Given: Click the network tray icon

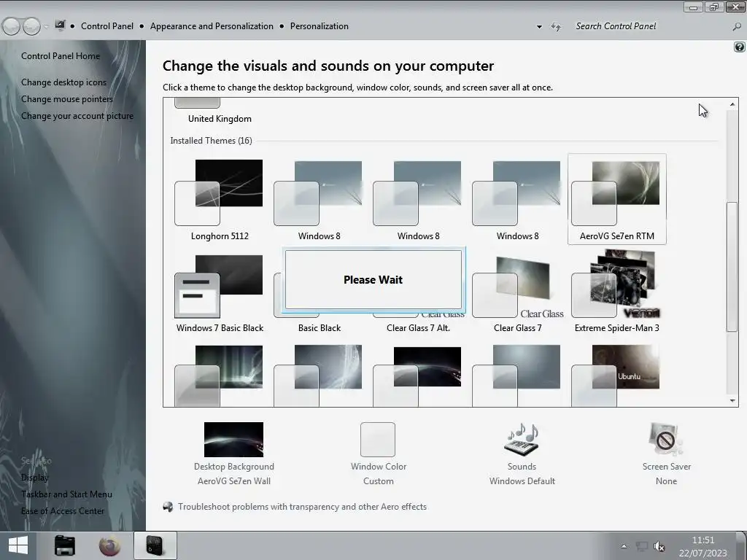Looking at the screenshot, I should 642,546.
